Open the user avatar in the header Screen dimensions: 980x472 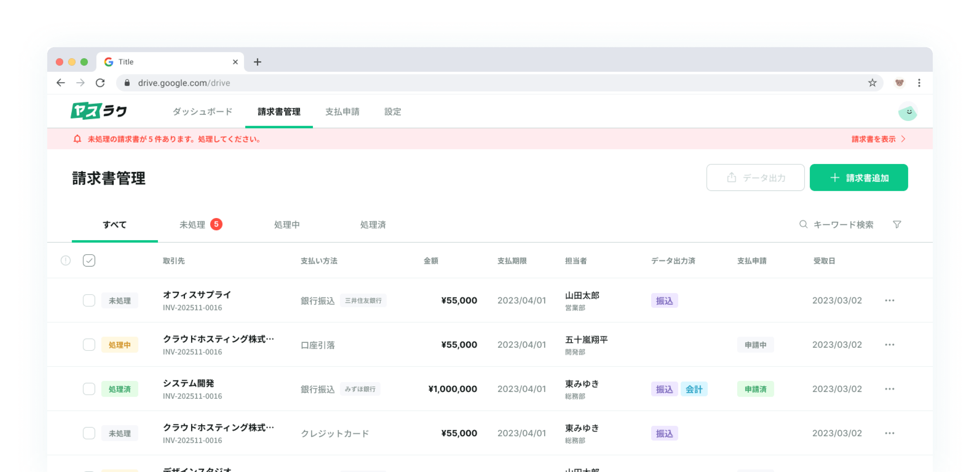tap(908, 112)
